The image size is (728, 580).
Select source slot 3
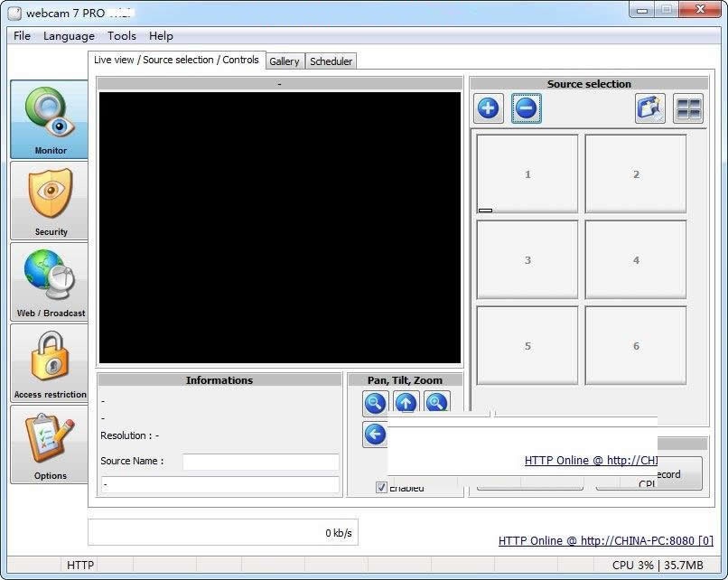[x=527, y=259]
